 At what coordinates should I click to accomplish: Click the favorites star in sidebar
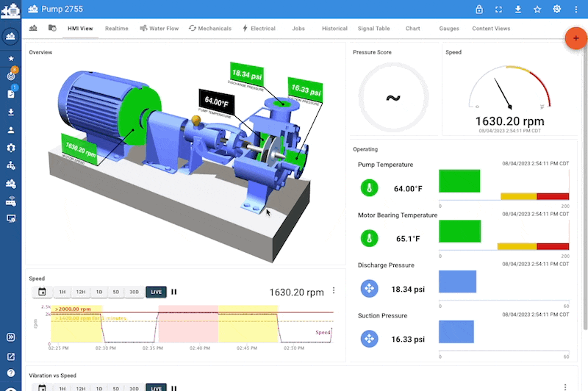[10, 58]
